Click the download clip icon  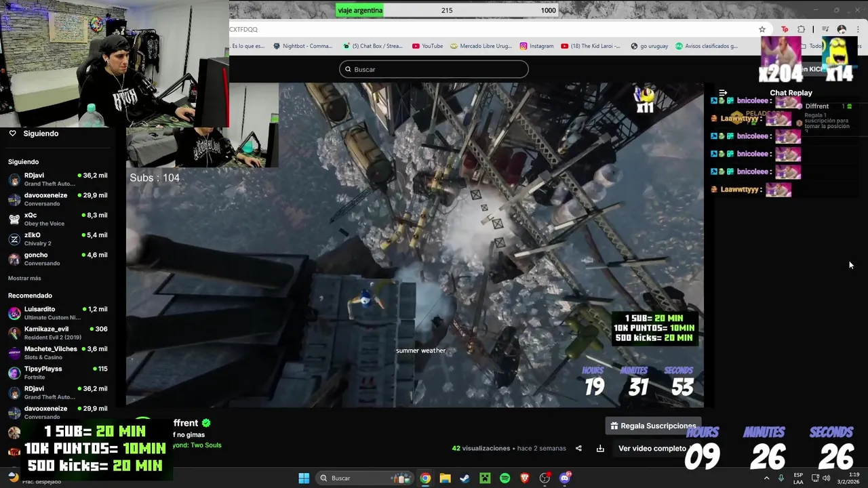pos(600,448)
